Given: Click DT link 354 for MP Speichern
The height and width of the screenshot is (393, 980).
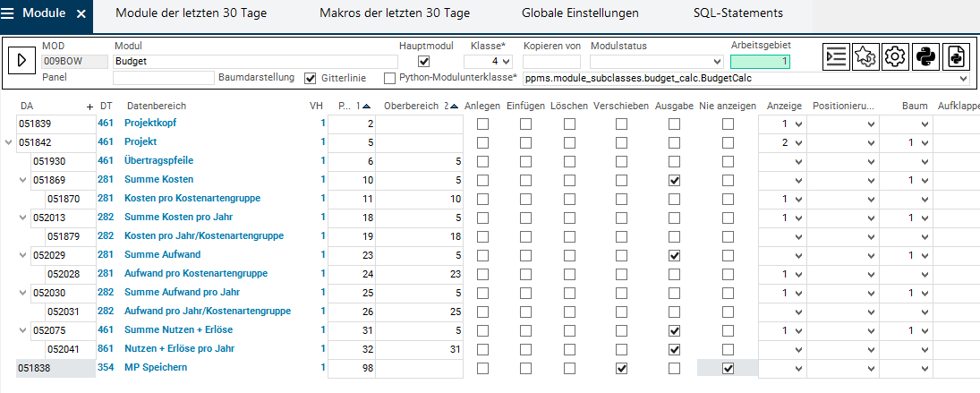Looking at the screenshot, I should coord(105,367).
